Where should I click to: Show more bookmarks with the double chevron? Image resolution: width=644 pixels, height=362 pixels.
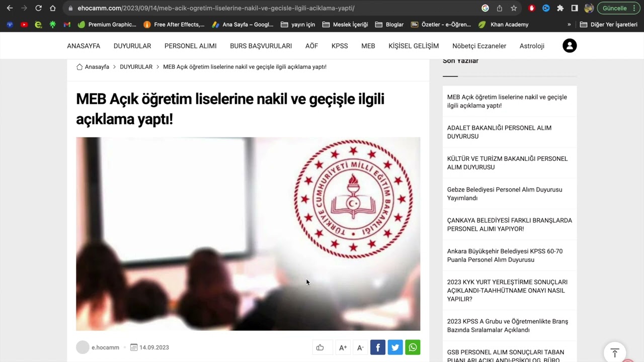click(x=569, y=24)
